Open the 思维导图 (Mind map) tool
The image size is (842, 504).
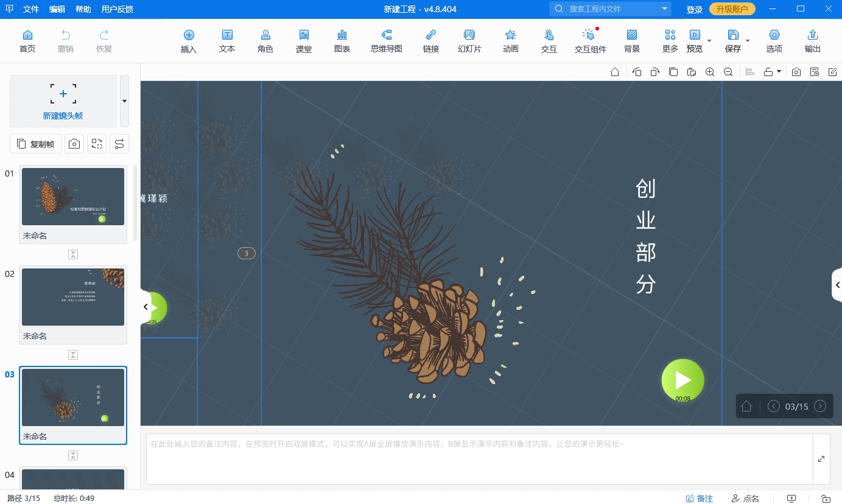click(387, 41)
